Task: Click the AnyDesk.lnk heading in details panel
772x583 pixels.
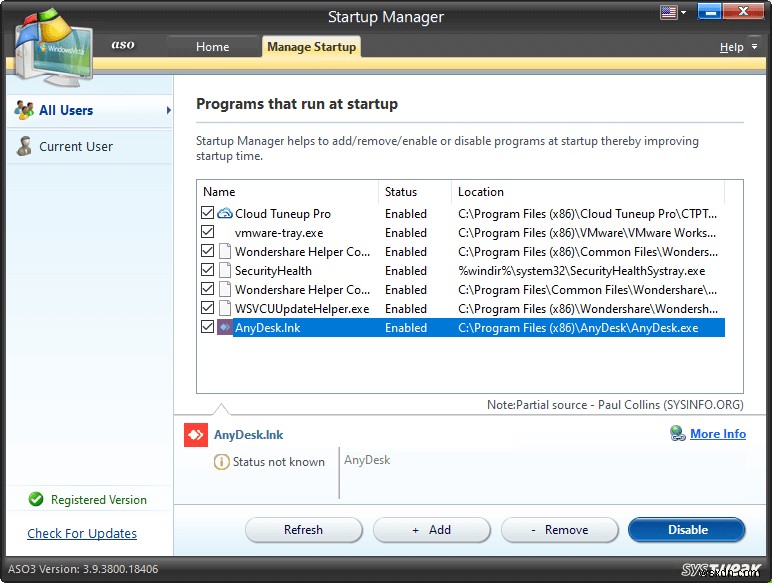Action: tap(248, 435)
